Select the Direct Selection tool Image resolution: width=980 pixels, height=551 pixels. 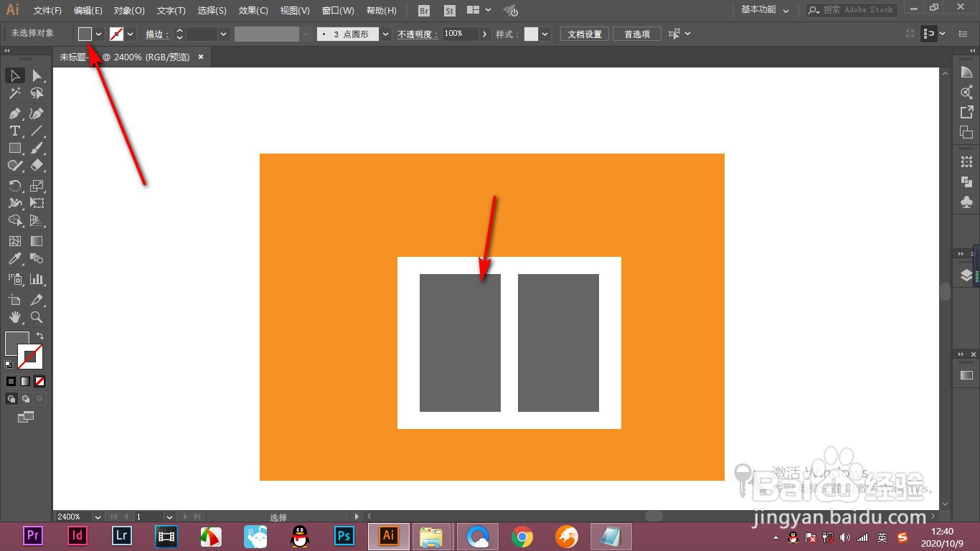37,76
